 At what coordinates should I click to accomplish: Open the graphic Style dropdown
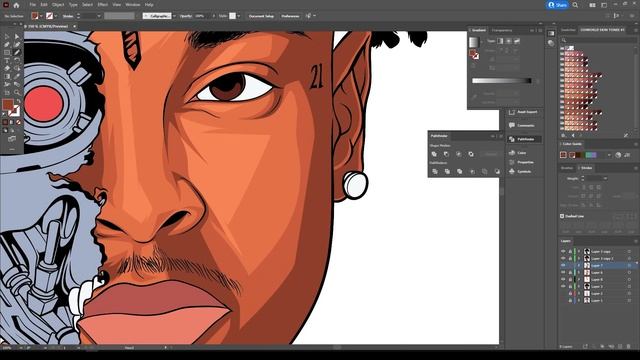coord(239,16)
